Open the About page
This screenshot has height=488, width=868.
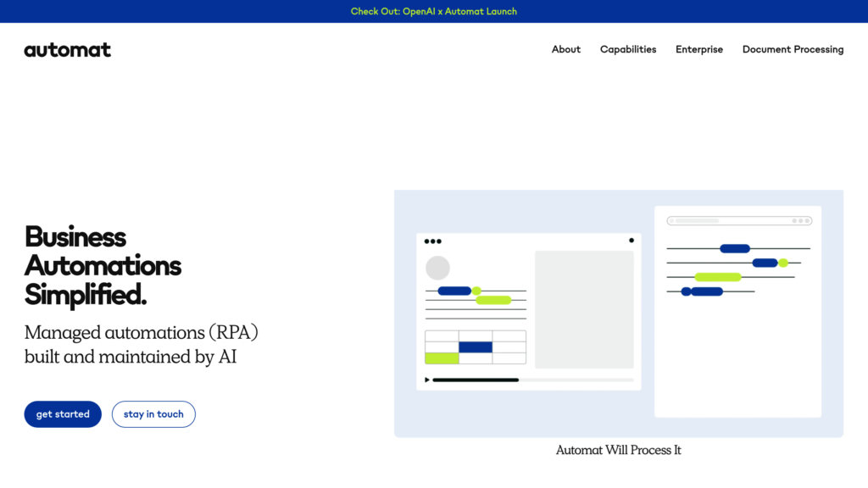(x=566, y=50)
